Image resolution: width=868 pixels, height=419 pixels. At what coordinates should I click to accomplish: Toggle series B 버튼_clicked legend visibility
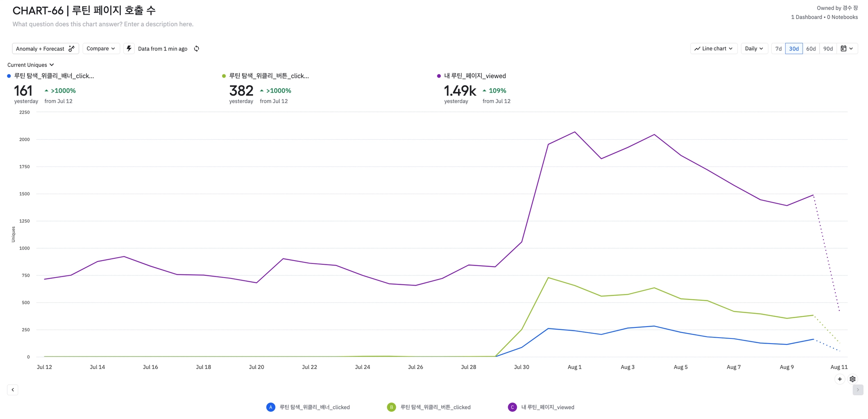tap(435, 407)
